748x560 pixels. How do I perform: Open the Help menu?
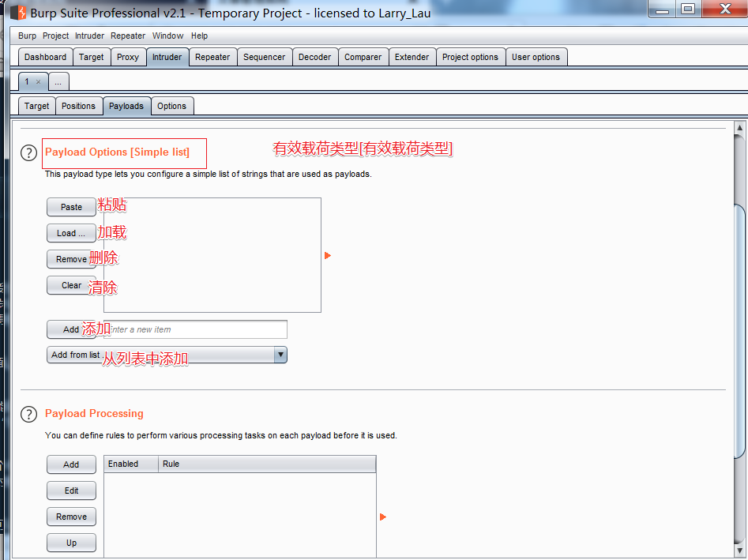click(199, 36)
